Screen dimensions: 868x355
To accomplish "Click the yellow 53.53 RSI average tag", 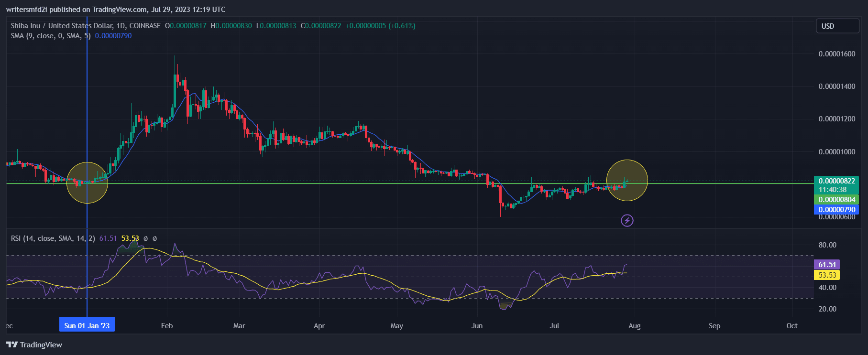I will (x=827, y=275).
